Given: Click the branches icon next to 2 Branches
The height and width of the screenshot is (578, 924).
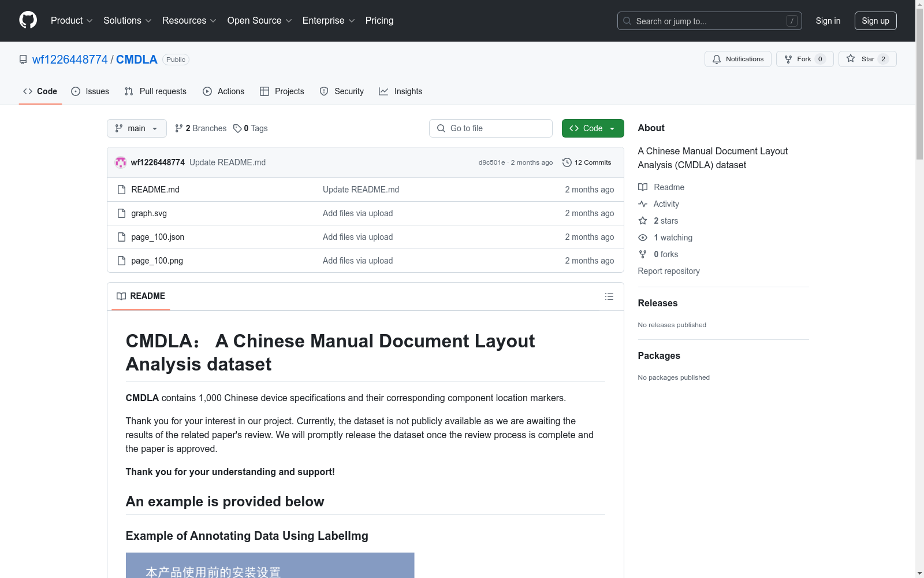Looking at the screenshot, I should (x=179, y=128).
